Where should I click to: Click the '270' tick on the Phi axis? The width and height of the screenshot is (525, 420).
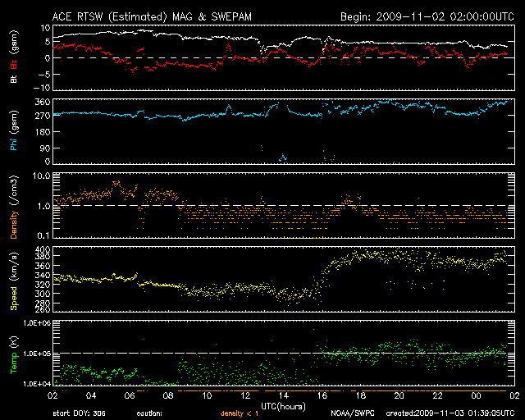43,116
